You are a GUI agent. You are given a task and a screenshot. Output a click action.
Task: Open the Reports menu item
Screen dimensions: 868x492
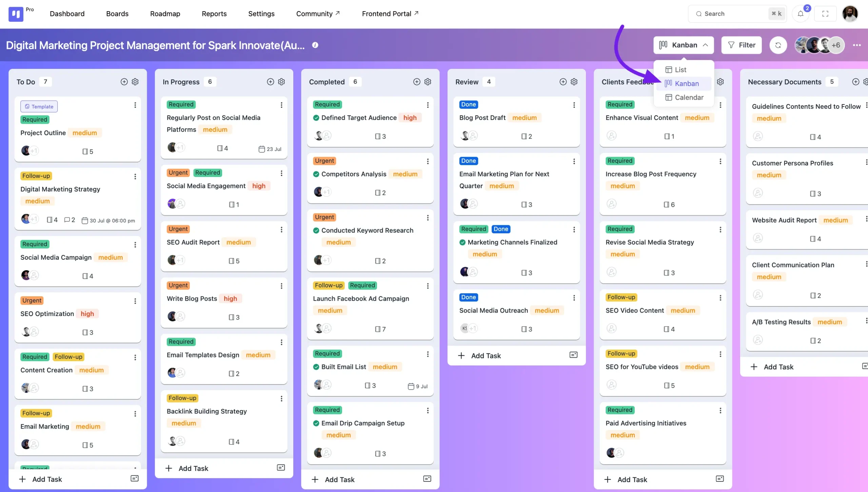click(x=214, y=14)
